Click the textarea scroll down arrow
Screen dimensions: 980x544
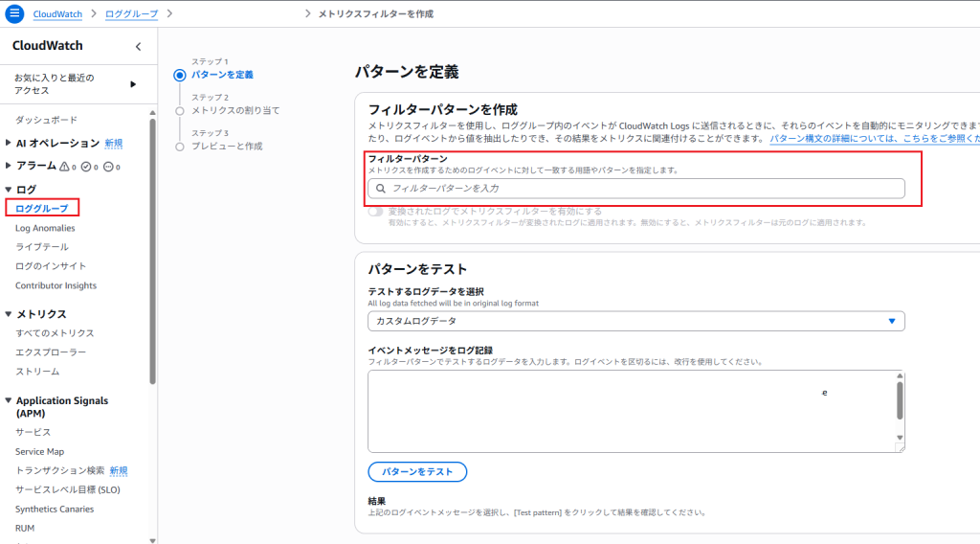(x=900, y=438)
